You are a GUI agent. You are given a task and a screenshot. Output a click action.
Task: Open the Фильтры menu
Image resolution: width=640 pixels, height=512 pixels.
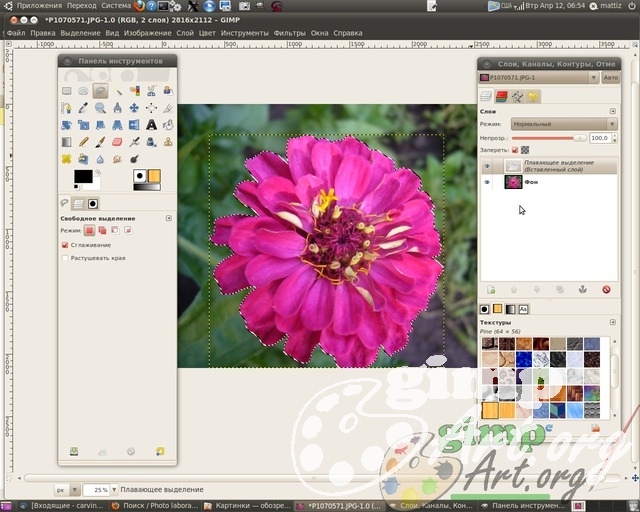tap(289, 33)
